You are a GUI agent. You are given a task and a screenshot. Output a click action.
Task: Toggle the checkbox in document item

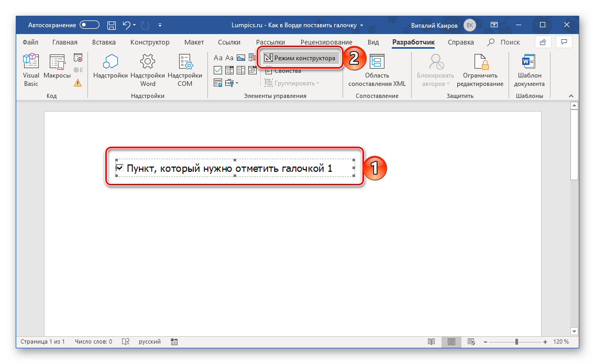pyautogui.click(x=120, y=168)
